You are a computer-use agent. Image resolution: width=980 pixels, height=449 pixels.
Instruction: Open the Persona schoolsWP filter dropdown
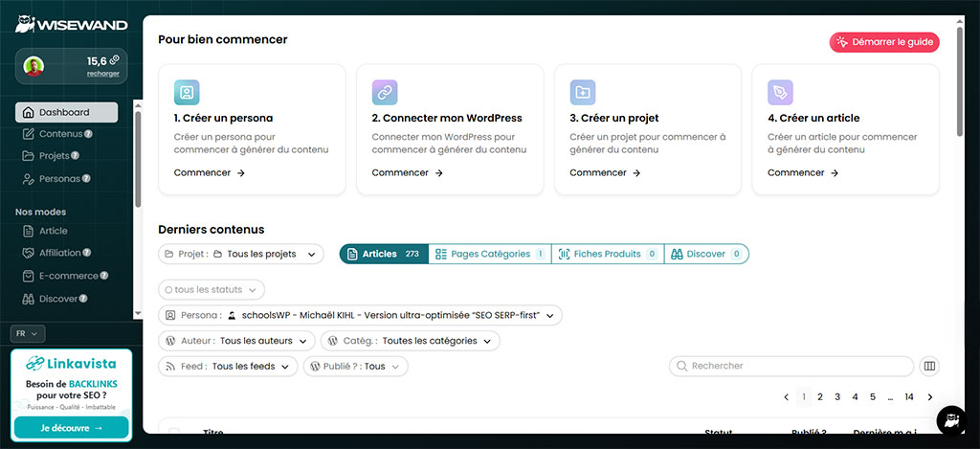(x=361, y=315)
